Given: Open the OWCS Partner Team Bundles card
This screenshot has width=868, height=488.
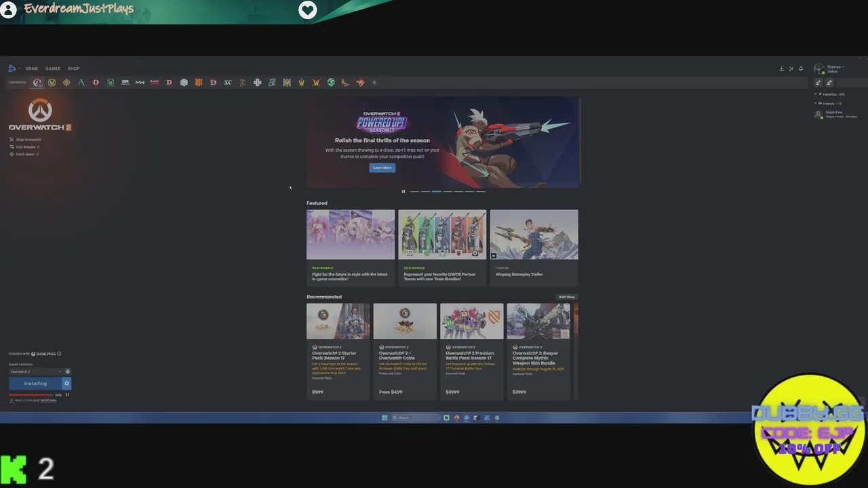Looking at the screenshot, I should pyautogui.click(x=442, y=247).
